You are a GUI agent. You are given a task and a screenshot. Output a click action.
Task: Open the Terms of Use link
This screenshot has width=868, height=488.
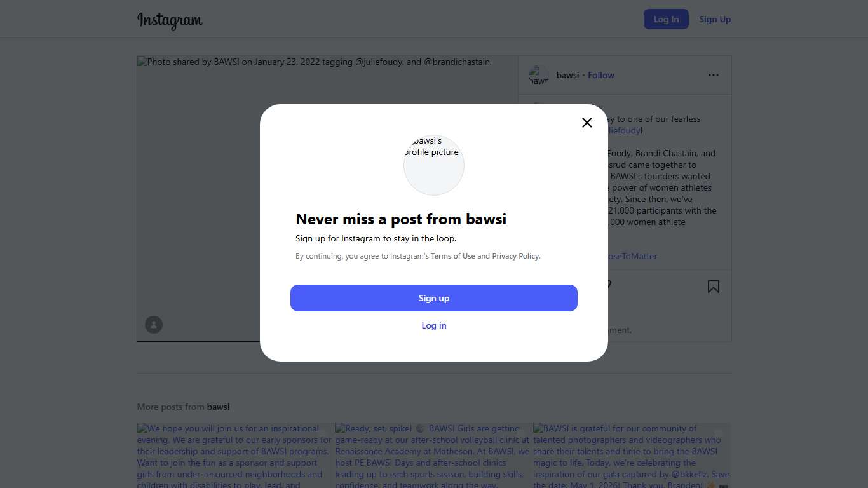click(x=452, y=256)
